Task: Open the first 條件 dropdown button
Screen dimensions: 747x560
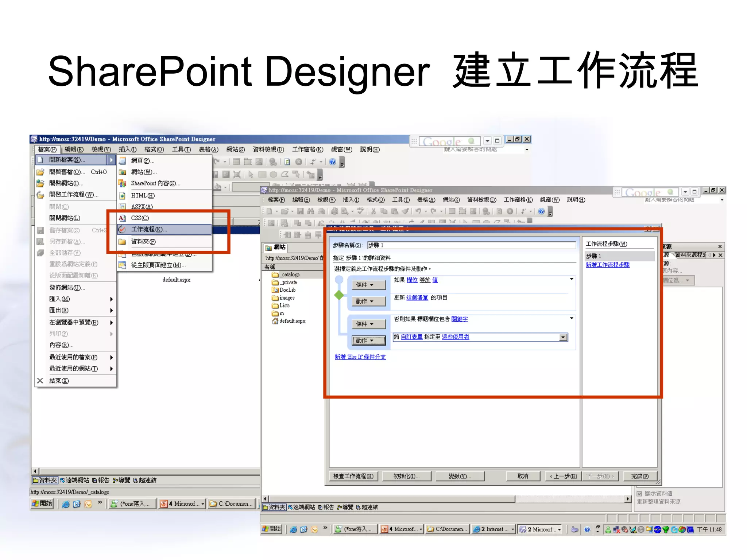Action: (x=368, y=285)
